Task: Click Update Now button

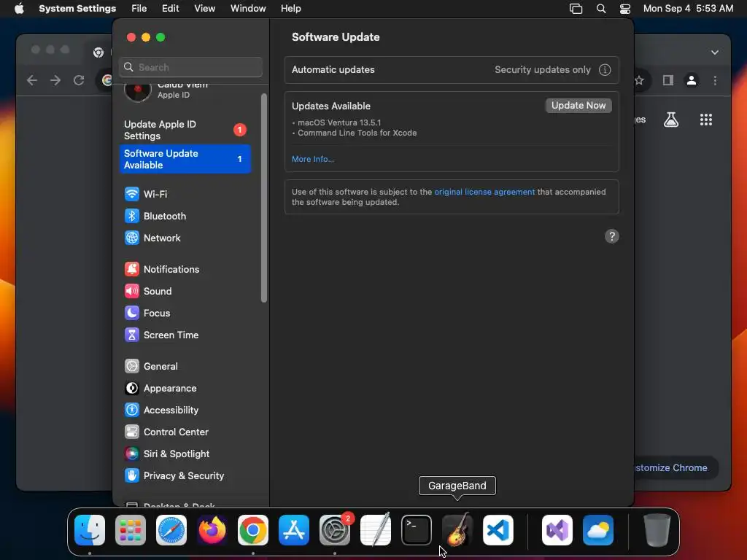Action: 578,106
